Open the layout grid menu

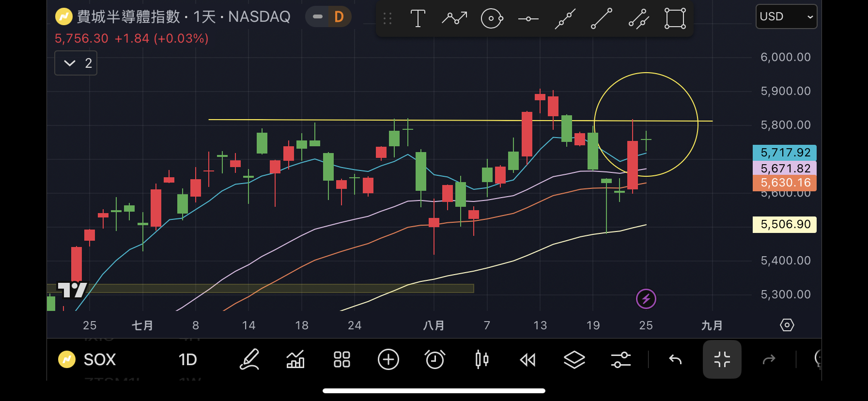tap(341, 359)
